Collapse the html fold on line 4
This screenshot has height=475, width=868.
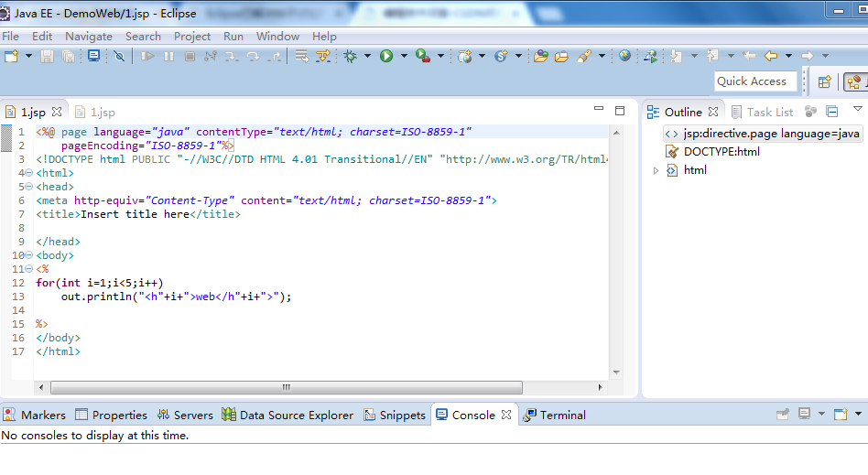(28, 173)
